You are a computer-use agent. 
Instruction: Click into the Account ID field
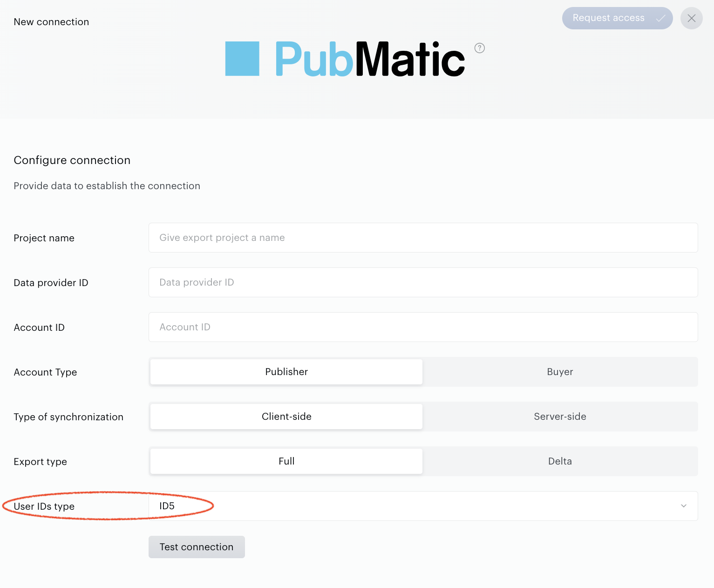tap(423, 327)
